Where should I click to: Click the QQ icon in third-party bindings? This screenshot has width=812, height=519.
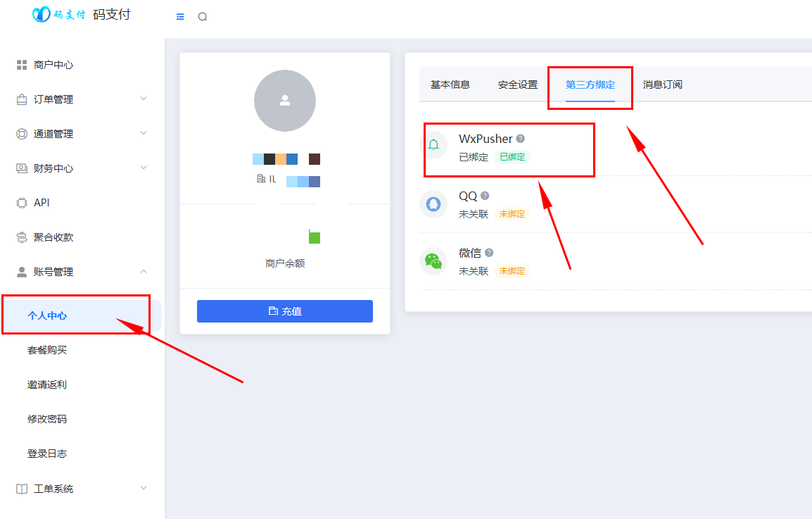pos(433,204)
